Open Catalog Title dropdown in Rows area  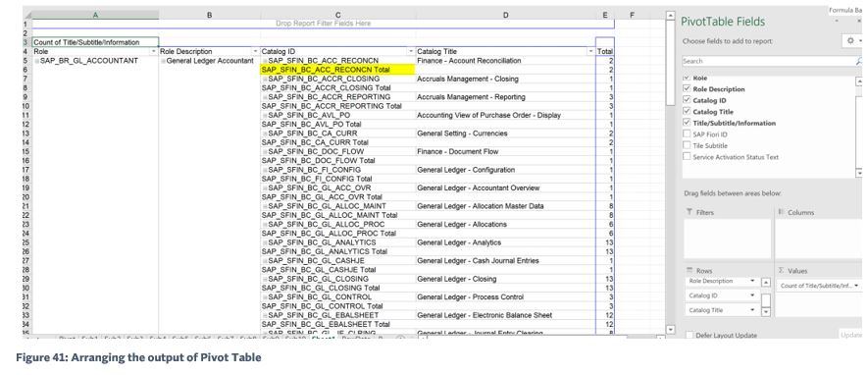pyautogui.click(x=751, y=310)
